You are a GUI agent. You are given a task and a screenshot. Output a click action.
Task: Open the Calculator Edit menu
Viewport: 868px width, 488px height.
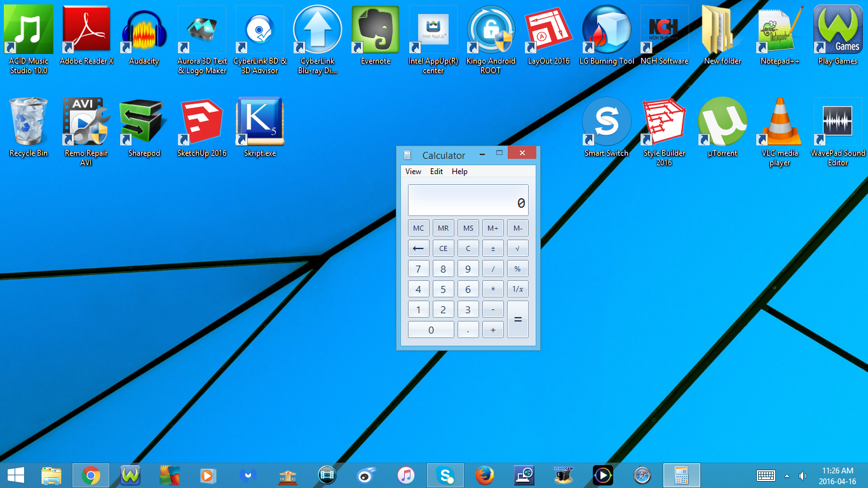point(437,172)
